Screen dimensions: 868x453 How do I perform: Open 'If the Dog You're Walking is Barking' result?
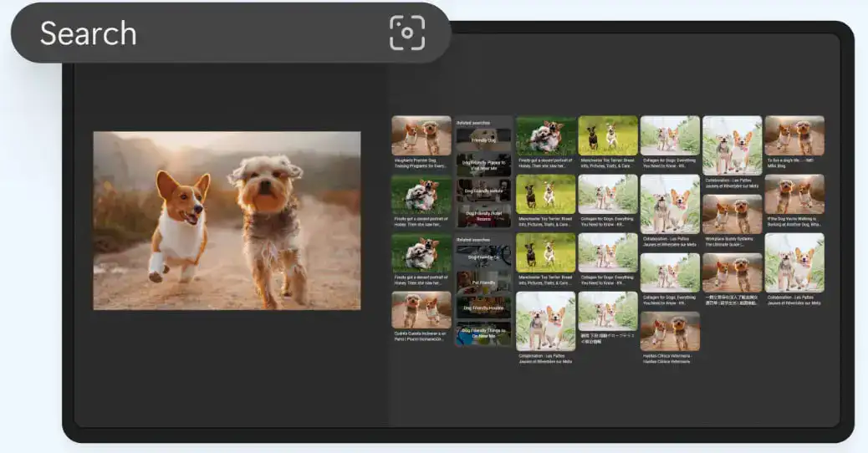(x=794, y=194)
